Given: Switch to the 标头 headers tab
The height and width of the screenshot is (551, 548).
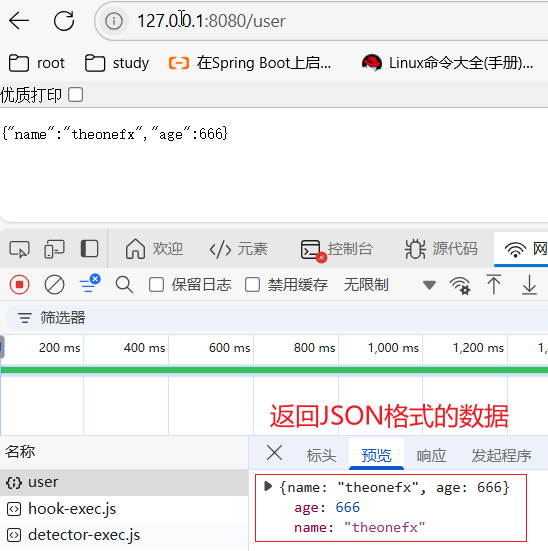Looking at the screenshot, I should [x=321, y=455].
